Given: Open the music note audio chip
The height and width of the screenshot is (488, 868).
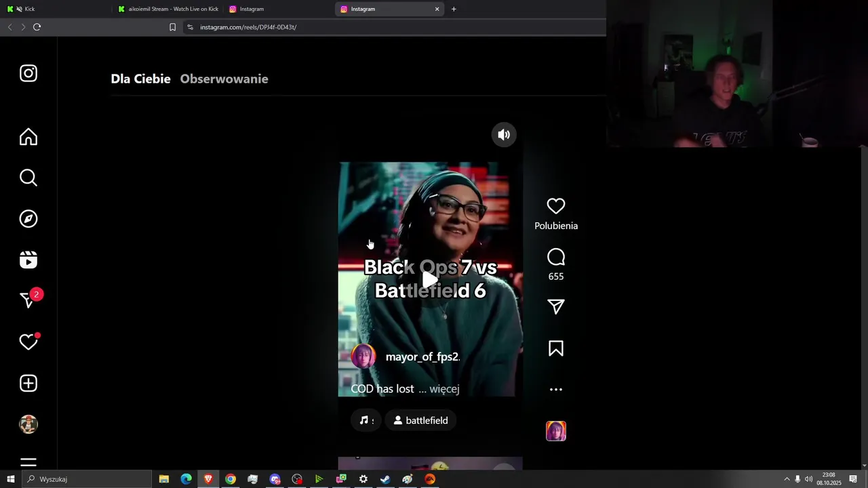Looking at the screenshot, I should coord(366,420).
